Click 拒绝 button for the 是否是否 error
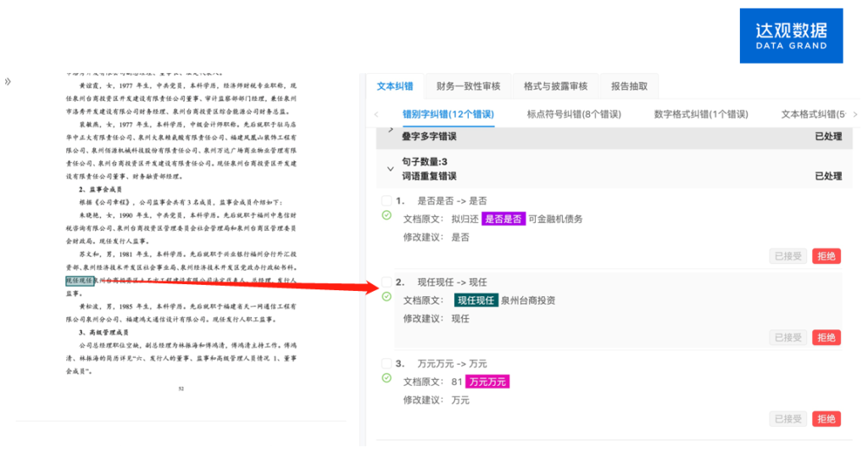This screenshot has height=453, width=868. 826,256
